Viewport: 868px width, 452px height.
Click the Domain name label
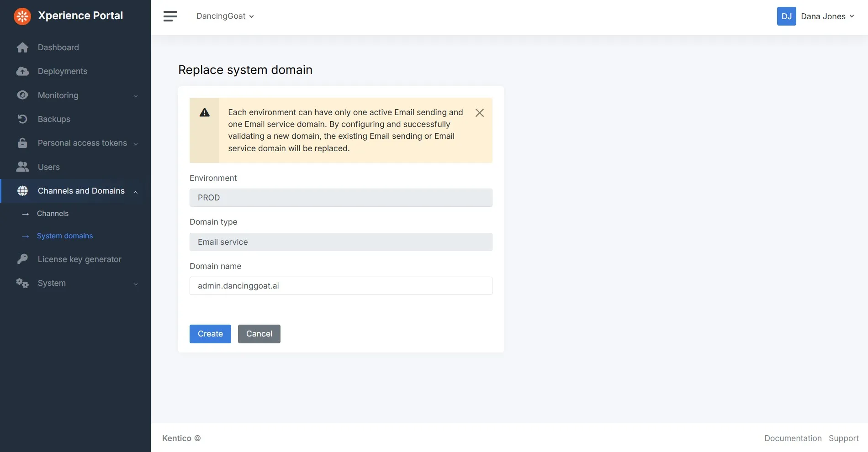[215, 266]
